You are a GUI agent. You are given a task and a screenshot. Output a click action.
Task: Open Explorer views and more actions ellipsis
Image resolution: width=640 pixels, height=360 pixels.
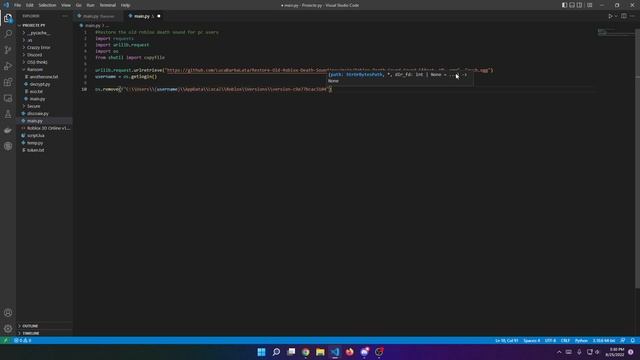(x=65, y=16)
